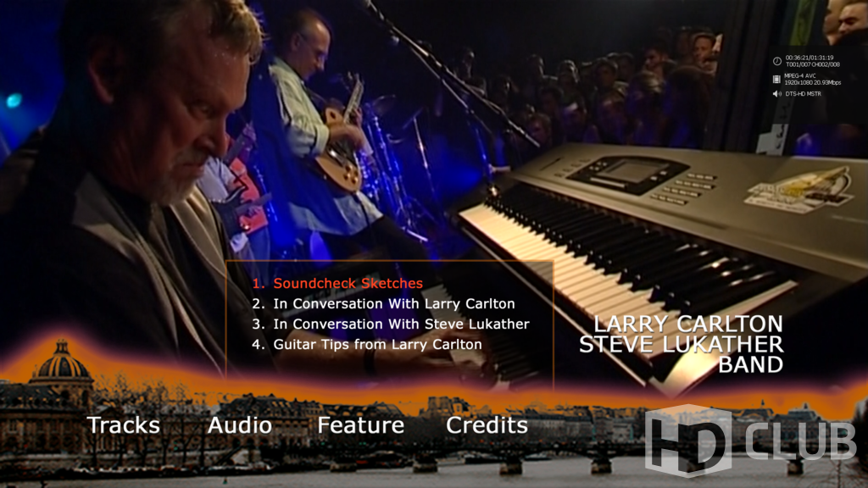Image resolution: width=868 pixels, height=488 pixels.
Task: Play In Conversation With Larry Carlton
Action: pyautogui.click(x=384, y=304)
